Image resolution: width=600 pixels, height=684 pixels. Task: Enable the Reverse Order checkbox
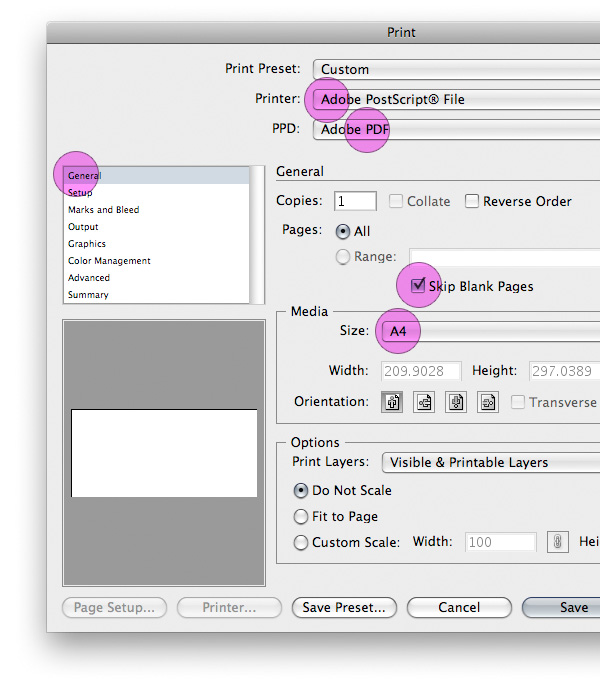[x=472, y=201]
